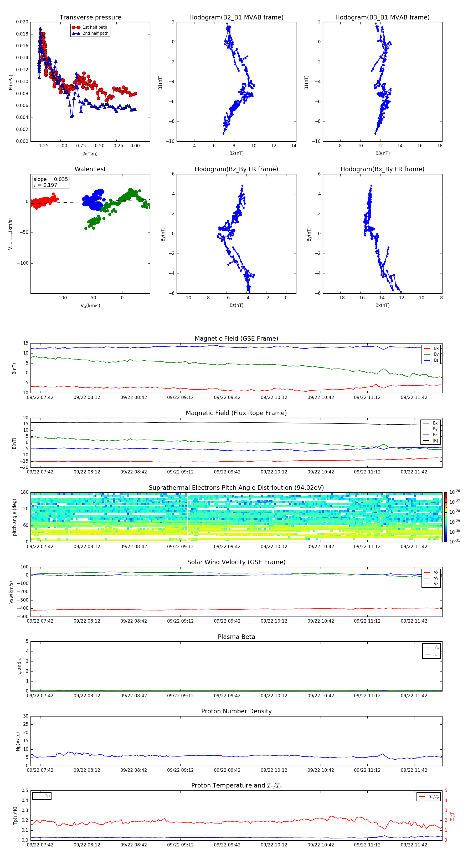Click the 10^-26 colorbar tick label
The height and width of the screenshot is (868, 473).
pyautogui.click(x=455, y=492)
